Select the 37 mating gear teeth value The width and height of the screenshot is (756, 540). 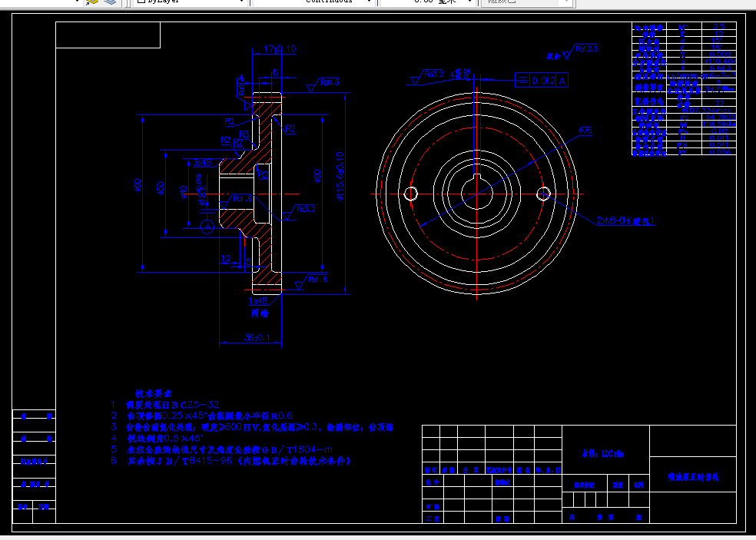pos(719,103)
